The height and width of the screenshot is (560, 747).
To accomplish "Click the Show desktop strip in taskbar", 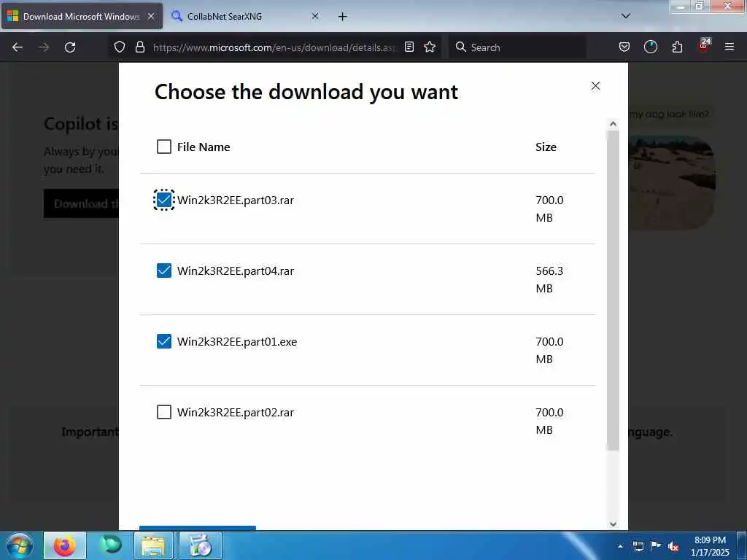I will tap(742, 545).
